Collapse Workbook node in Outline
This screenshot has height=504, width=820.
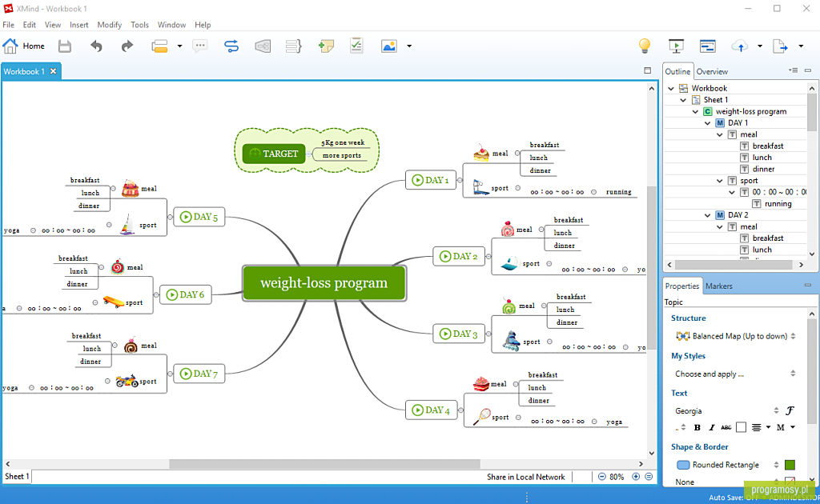671,88
